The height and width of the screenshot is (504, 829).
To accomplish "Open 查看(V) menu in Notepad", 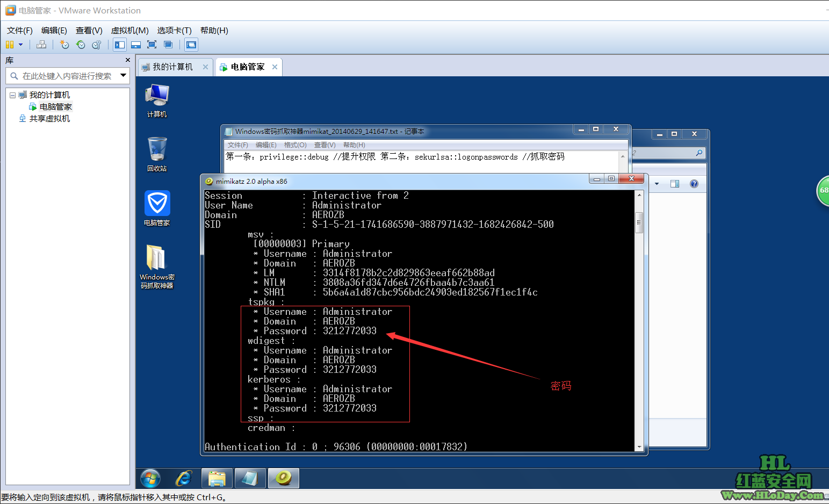I will 325,145.
